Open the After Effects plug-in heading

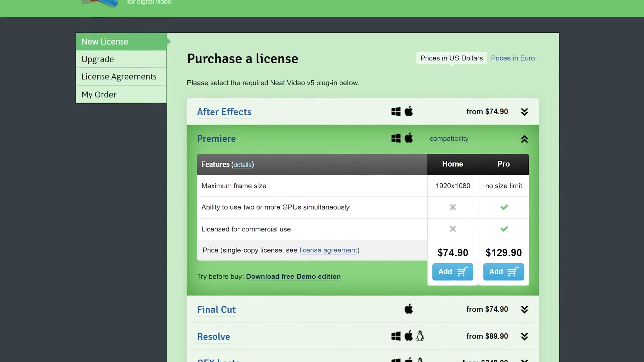click(x=224, y=112)
